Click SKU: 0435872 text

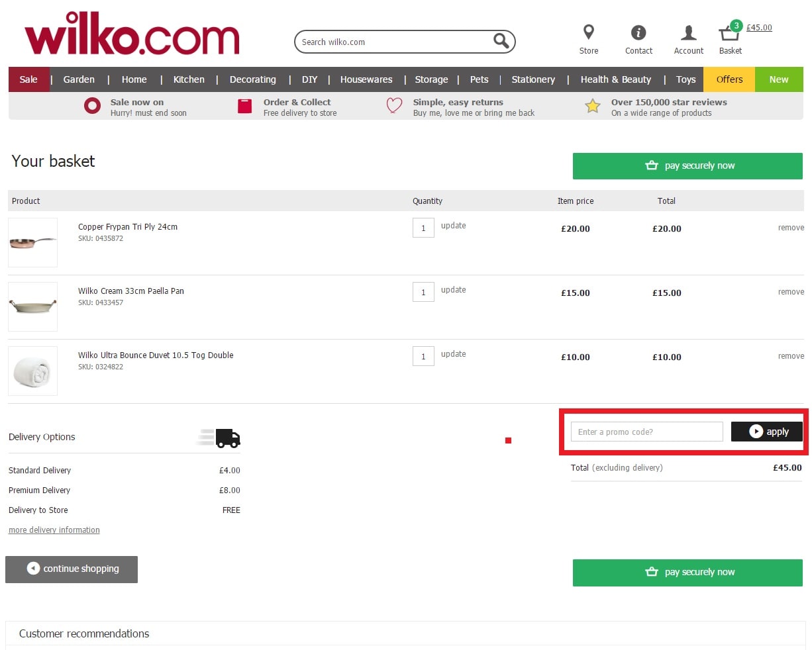101,238
